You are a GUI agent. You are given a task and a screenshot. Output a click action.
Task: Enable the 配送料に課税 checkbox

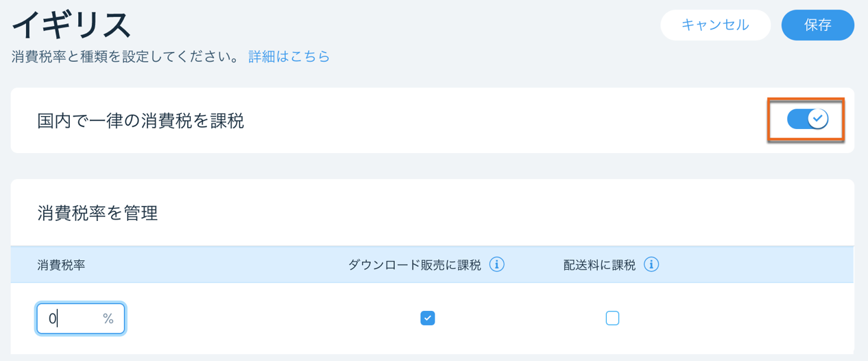612,318
